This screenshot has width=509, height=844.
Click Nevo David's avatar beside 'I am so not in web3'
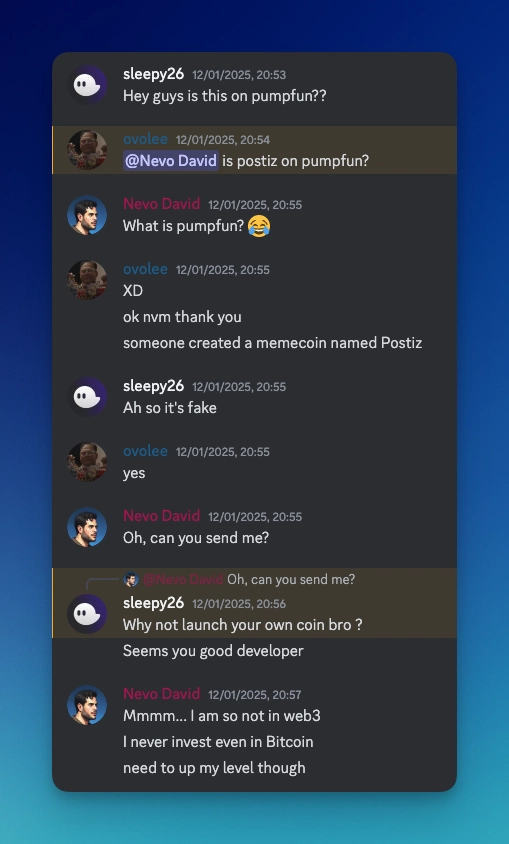pyautogui.click(x=87, y=705)
